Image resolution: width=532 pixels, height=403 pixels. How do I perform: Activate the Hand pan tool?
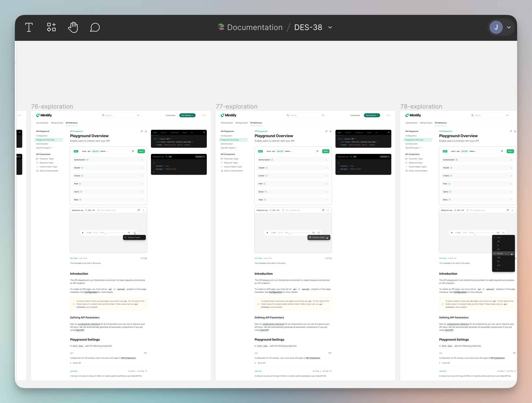[73, 27]
